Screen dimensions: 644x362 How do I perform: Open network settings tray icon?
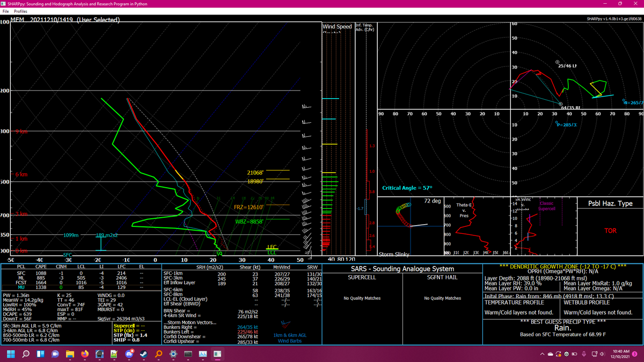tap(594, 354)
